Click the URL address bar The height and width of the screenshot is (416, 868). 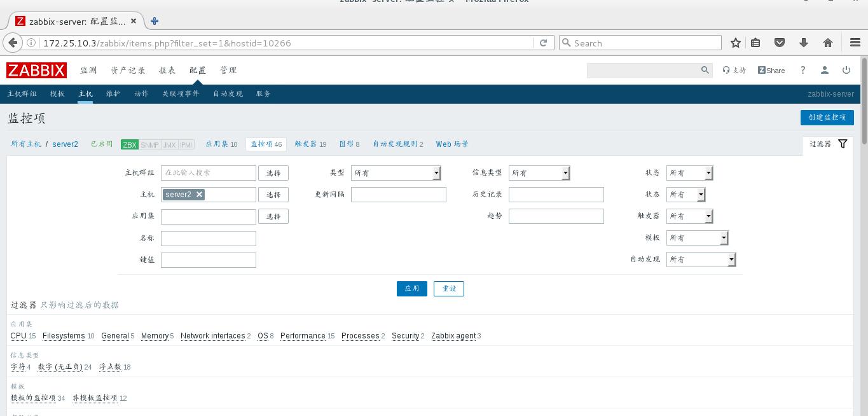click(x=286, y=43)
